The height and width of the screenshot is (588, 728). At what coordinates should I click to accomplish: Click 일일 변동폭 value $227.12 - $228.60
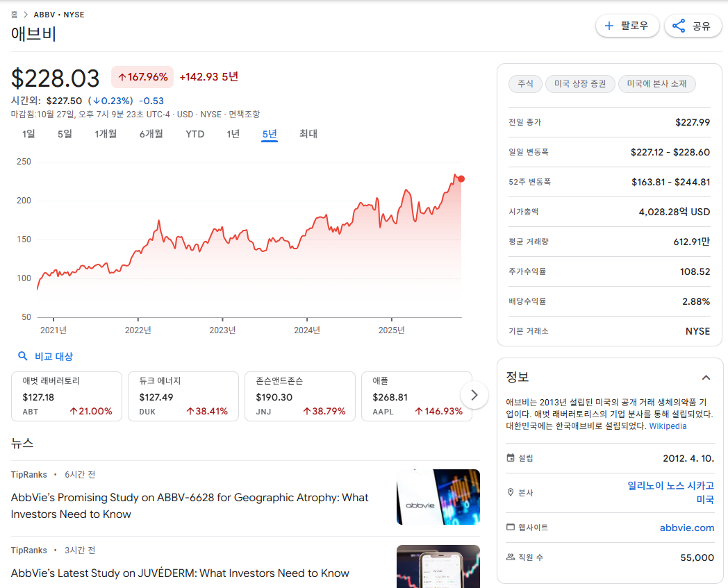(670, 152)
